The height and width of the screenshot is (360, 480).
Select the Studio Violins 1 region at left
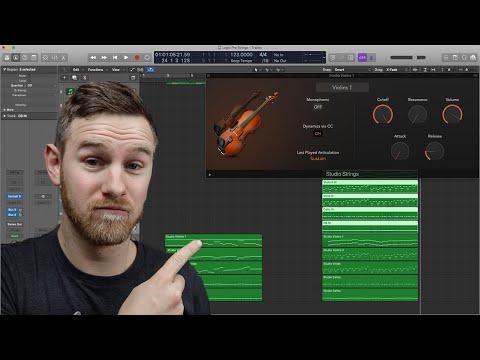tap(214, 241)
